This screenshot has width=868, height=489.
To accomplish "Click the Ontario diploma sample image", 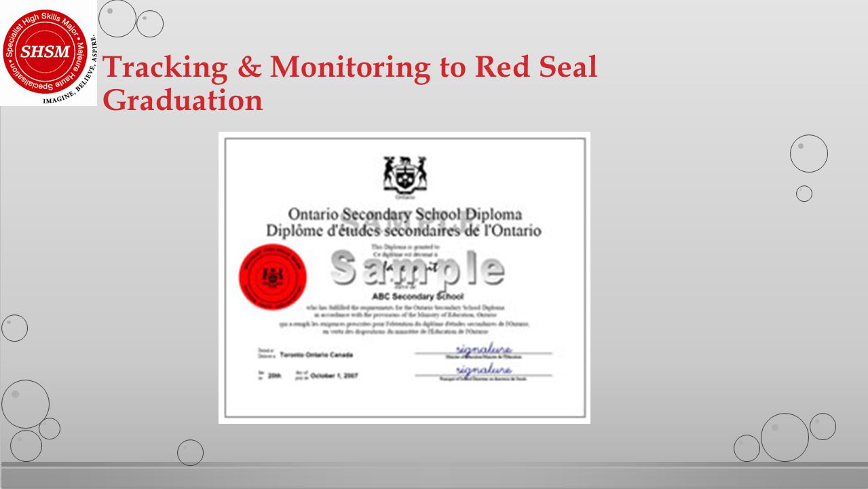I will point(404,278).
